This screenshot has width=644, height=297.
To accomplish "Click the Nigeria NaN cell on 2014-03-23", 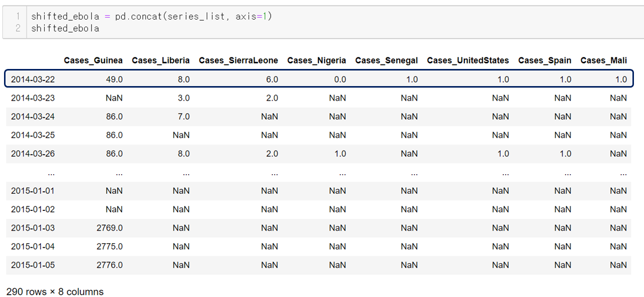I will [338, 98].
